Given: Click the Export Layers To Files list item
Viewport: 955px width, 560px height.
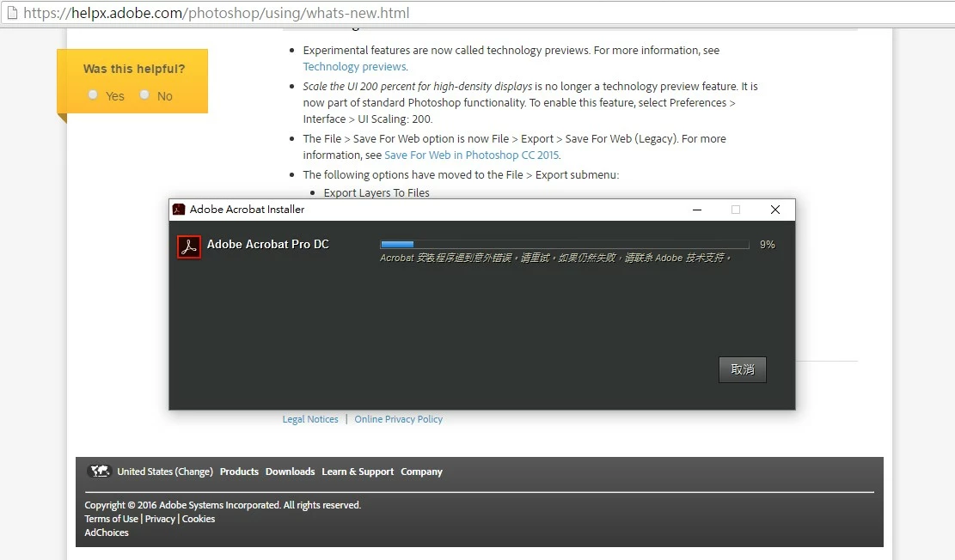Looking at the screenshot, I should [376, 193].
